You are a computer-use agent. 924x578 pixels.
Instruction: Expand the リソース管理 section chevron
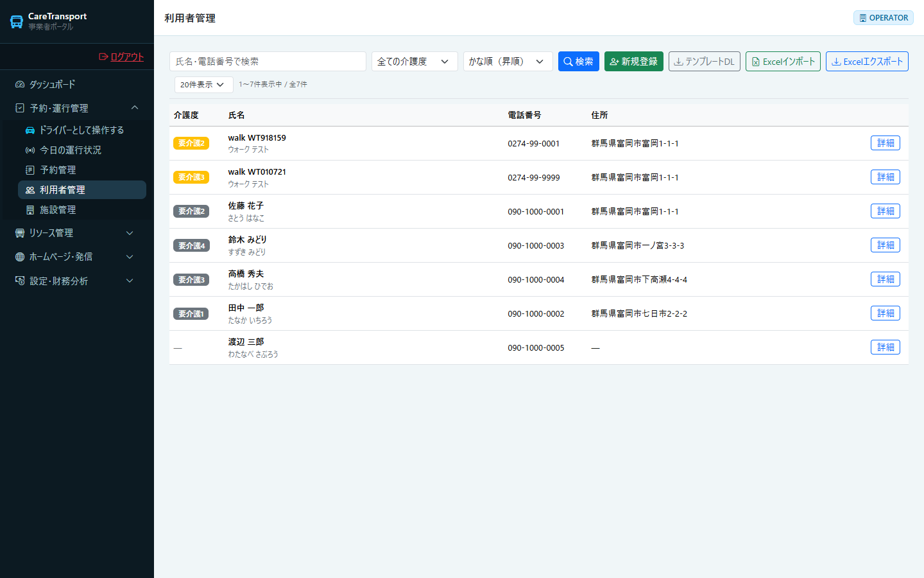point(130,232)
